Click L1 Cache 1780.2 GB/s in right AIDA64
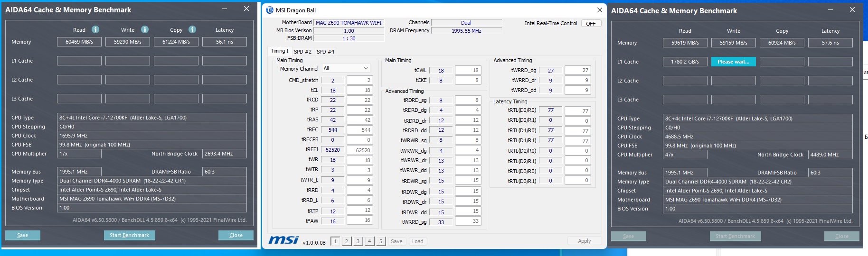Viewport: 868px width, 256px height. 685,62
